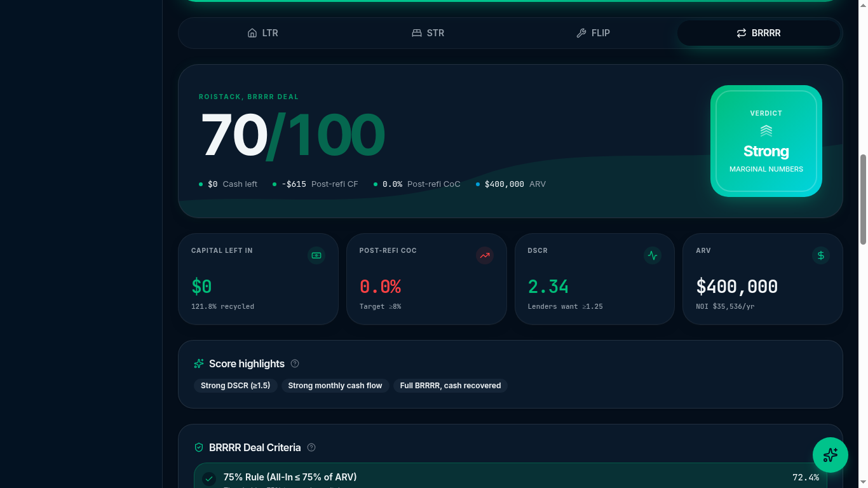Switch to the STR tab
The image size is (868, 488).
(428, 33)
